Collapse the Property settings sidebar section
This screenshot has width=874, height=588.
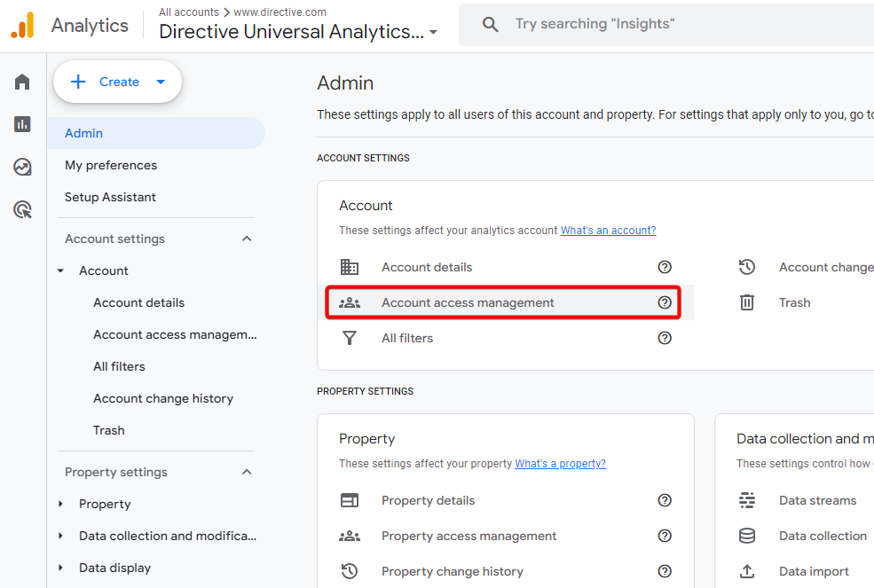pyautogui.click(x=247, y=472)
